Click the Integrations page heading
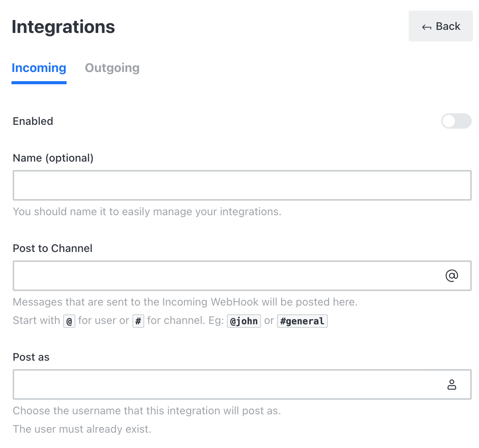 [64, 26]
